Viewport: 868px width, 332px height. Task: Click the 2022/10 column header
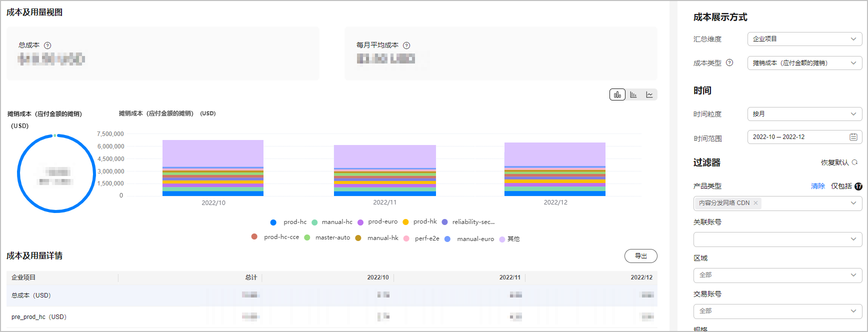[x=378, y=277]
